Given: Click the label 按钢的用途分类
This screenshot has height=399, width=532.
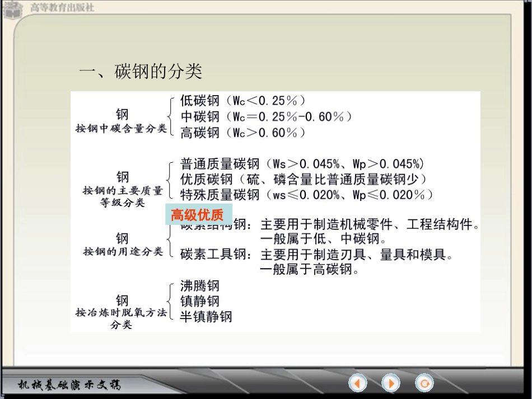Looking at the screenshot, I should 123,251.
